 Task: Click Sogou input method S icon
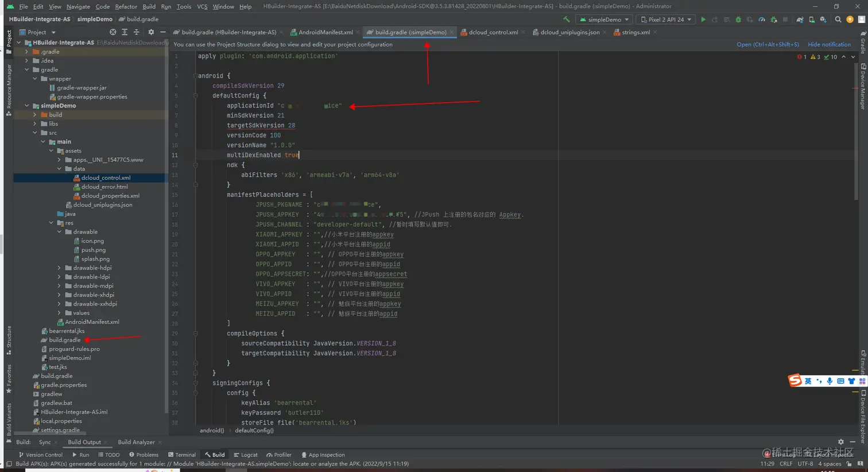point(795,380)
